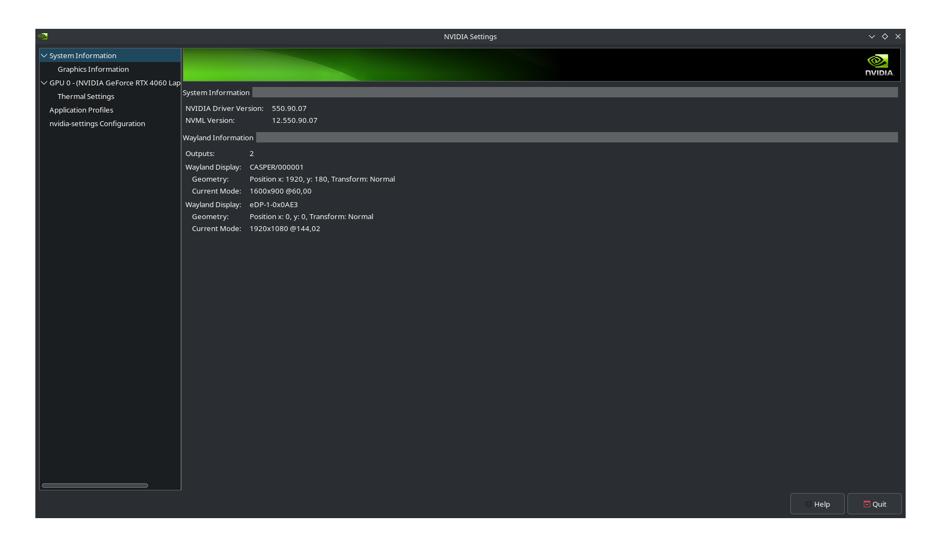The width and height of the screenshot is (941, 560).
Task: Click the Wayland Information section header
Action: pos(218,138)
